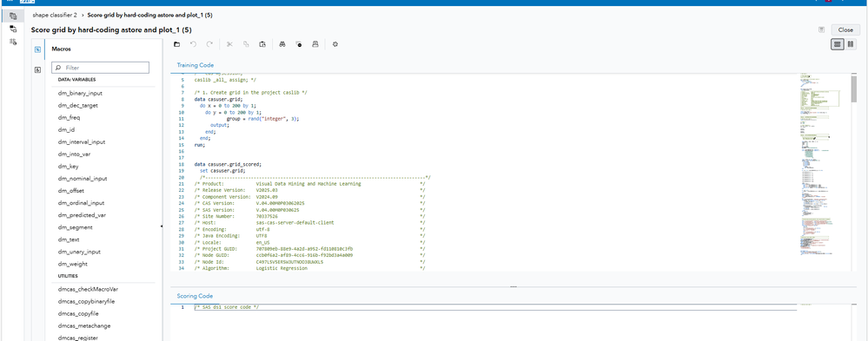Select the Scoring Code tab
This screenshot has height=341, width=868.
pyautogui.click(x=195, y=296)
